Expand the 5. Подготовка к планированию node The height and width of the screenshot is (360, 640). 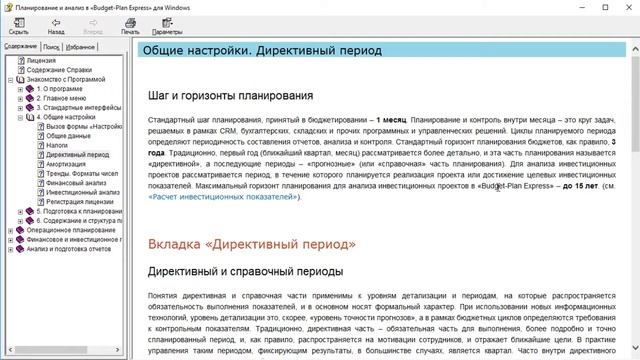click(20, 212)
